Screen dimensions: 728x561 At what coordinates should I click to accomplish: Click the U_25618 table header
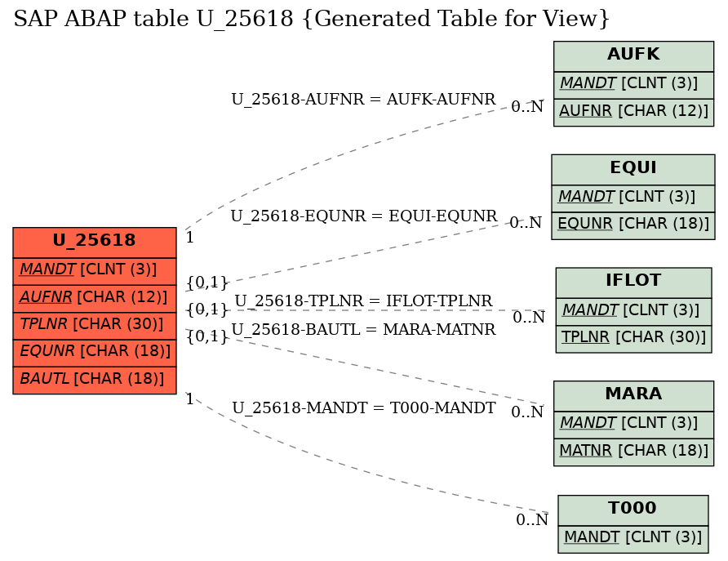[x=94, y=242]
